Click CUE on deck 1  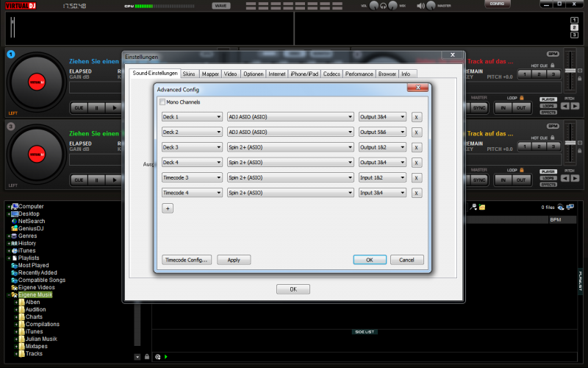pyautogui.click(x=79, y=107)
